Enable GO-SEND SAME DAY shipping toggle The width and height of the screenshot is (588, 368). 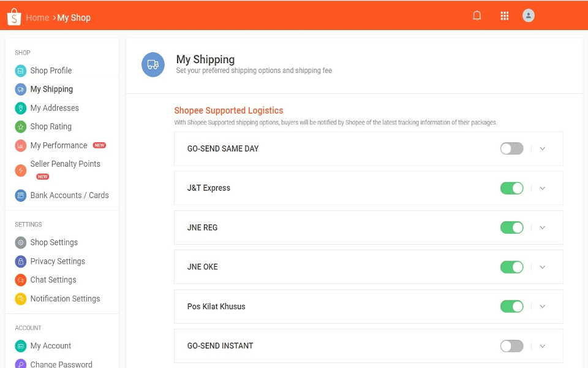511,148
